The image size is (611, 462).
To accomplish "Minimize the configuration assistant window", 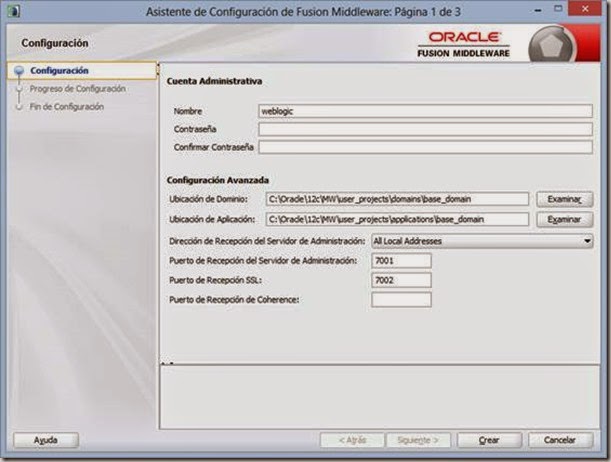I will 538,10.
